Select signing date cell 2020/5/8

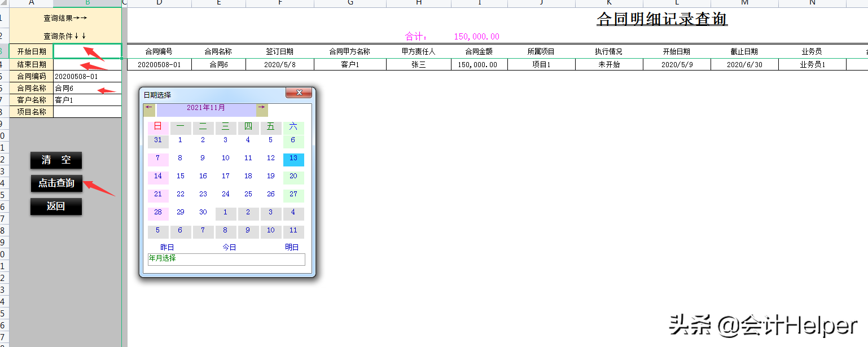coord(280,64)
